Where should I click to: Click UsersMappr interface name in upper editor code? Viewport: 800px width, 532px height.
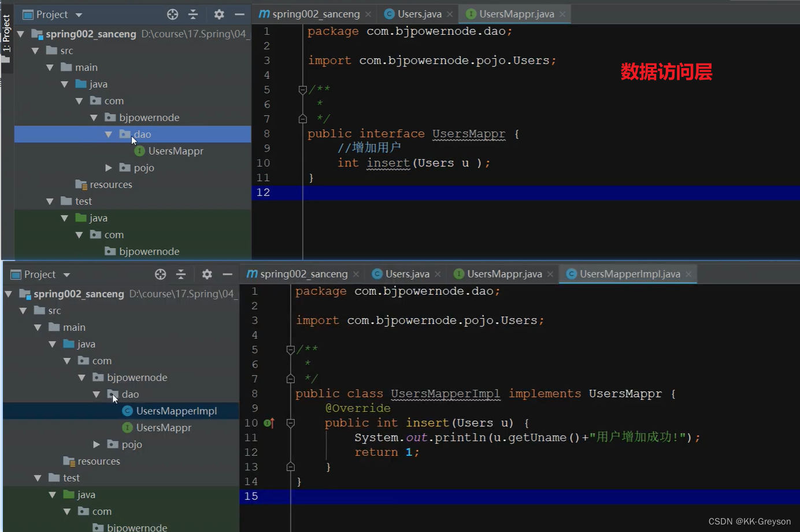click(469, 134)
